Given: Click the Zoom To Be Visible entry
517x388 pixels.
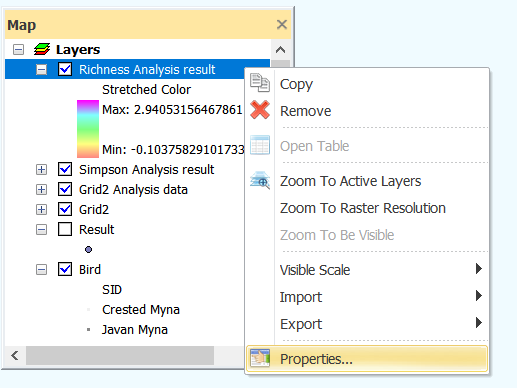Looking at the screenshot, I should (x=367, y=235).
